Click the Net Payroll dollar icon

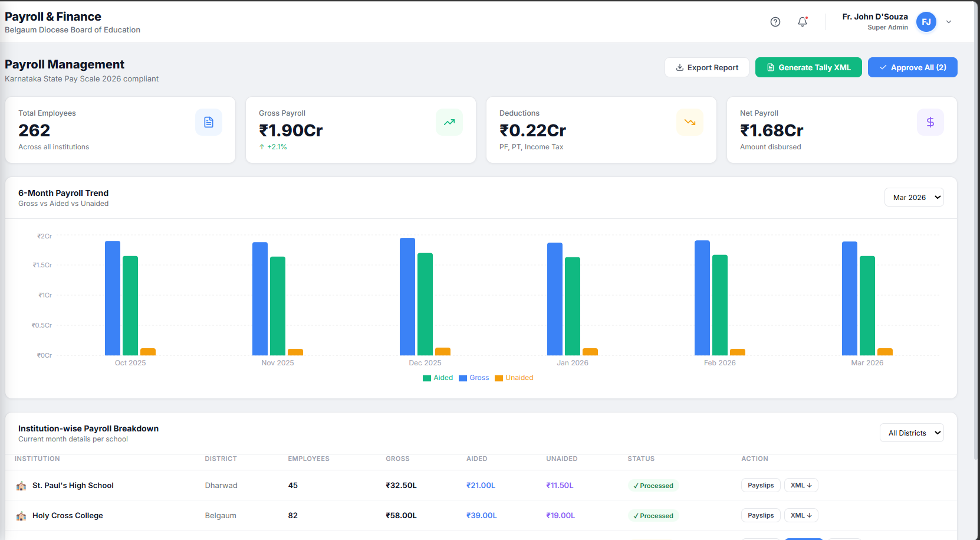tap(930, 122)
